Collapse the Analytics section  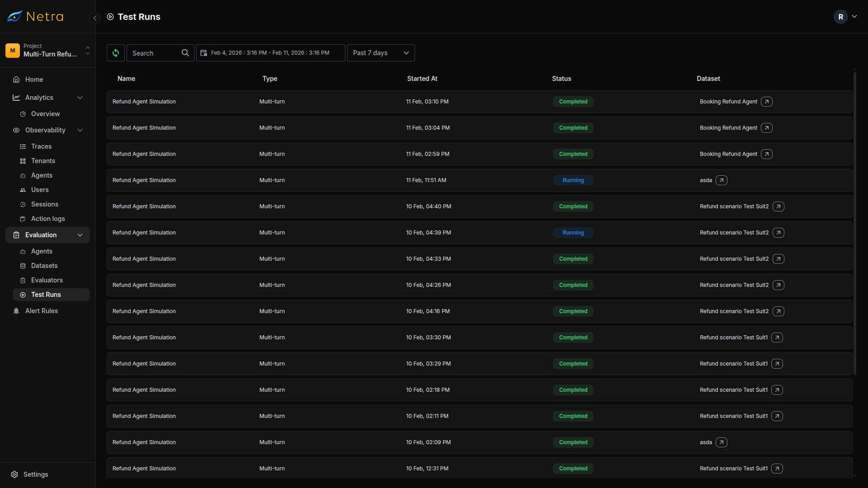pyautogui.click(x=80, y=98)
